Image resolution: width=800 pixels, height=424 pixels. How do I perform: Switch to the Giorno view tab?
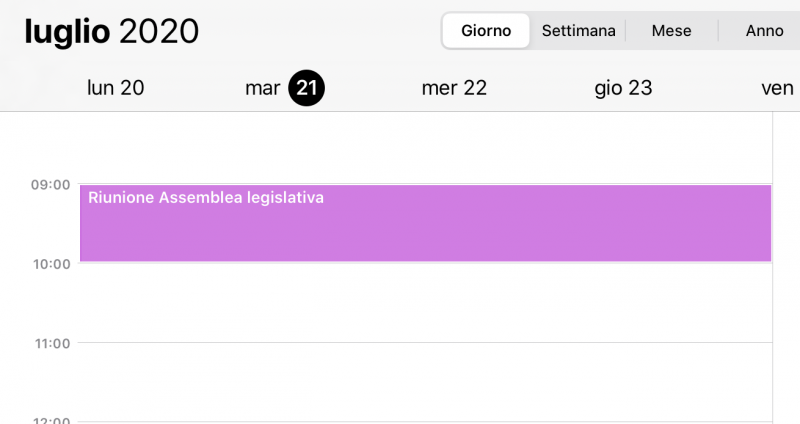pyautogui.click(x=486, y=30)
